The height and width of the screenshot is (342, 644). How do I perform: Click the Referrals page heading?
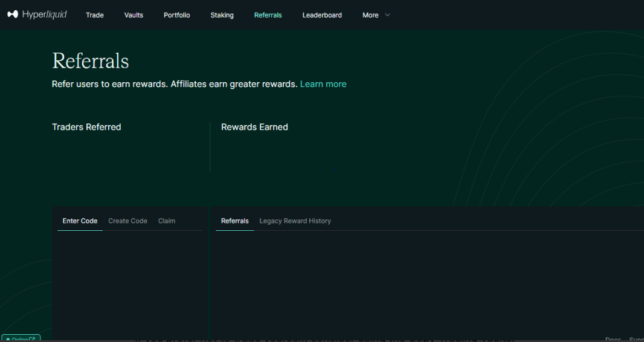coord(91,61)
